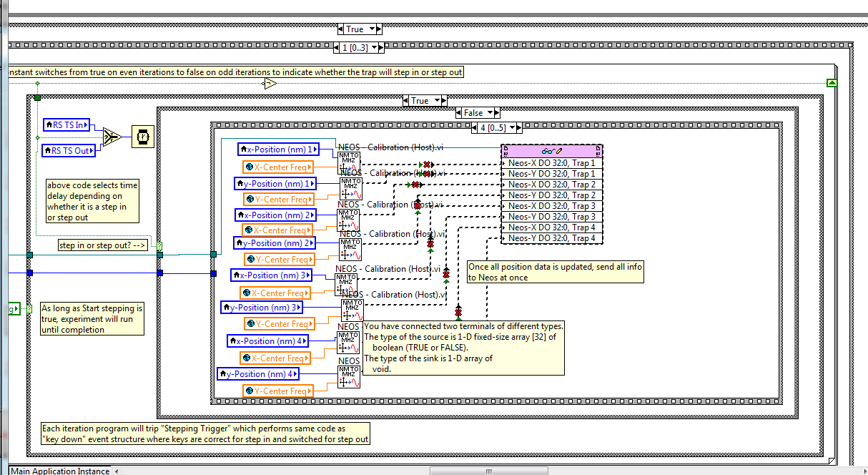This screenshot has width=868, height=475.
Task: Click the 'Once all position data is updated' comment
Action: tap(555, 272)
